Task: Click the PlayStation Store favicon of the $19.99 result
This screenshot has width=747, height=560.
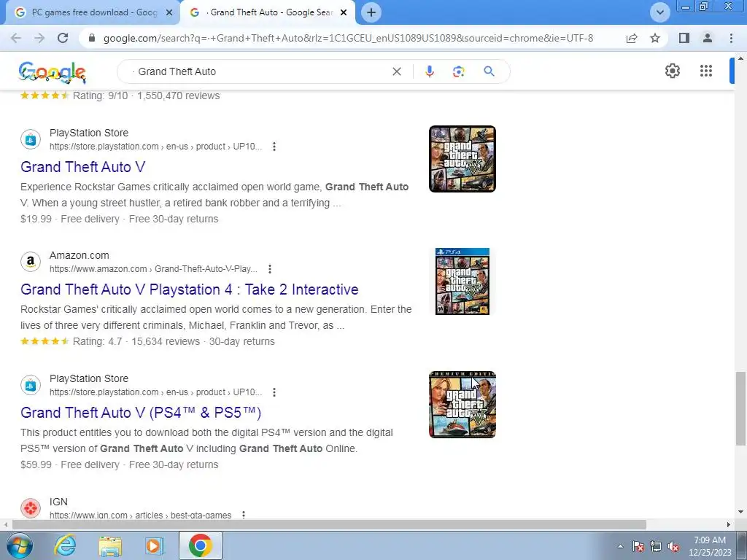Action: [31, 139]
